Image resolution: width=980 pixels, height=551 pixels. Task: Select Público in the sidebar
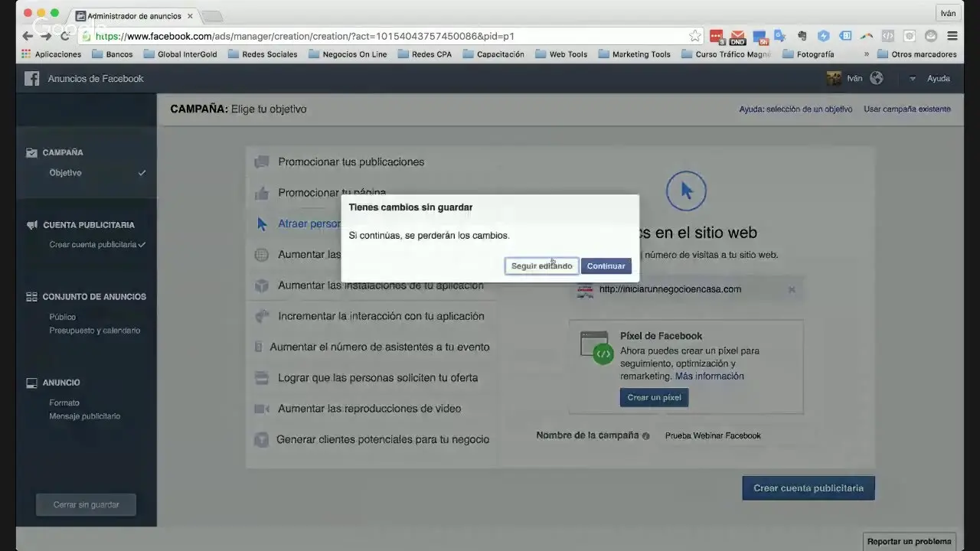tap(63, 317)
